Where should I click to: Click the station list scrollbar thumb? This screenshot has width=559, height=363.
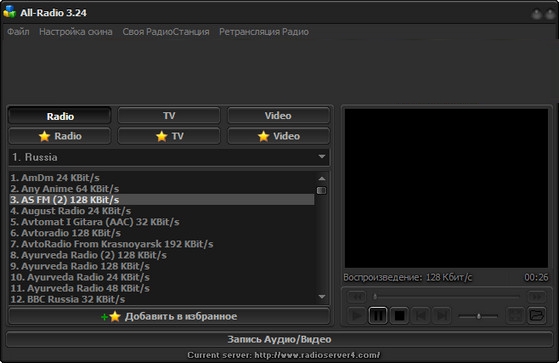tap(322, 190)
